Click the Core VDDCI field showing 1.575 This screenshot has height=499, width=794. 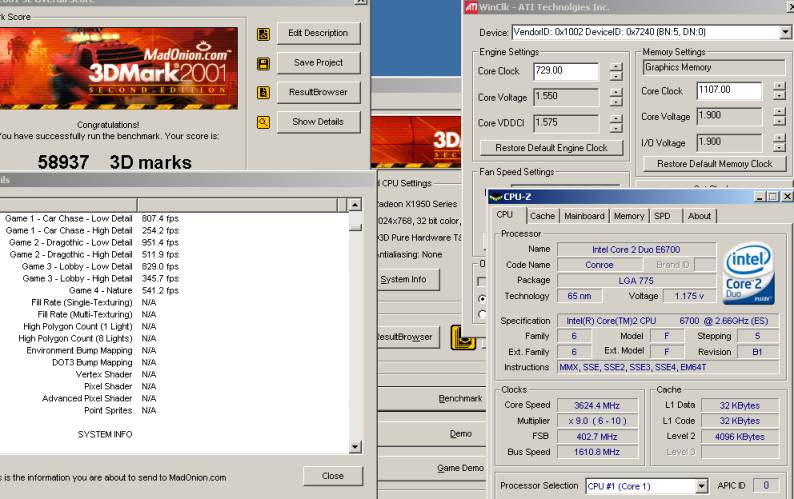566,123
